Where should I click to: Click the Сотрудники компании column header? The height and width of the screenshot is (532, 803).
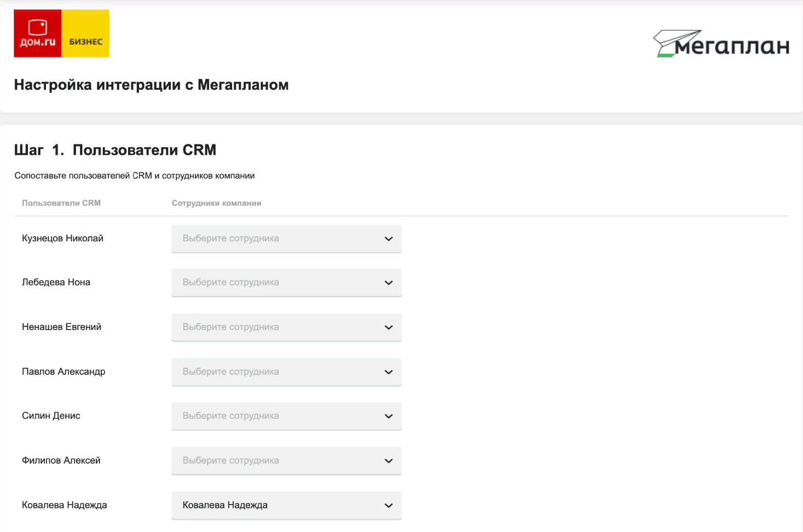pos(216,203)
